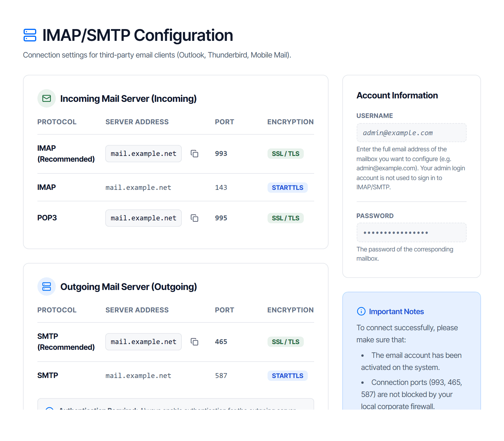This screenshot has width=504, height=441.
Task: Copy the SMTP Recommended server address
Action: [194, 342]
